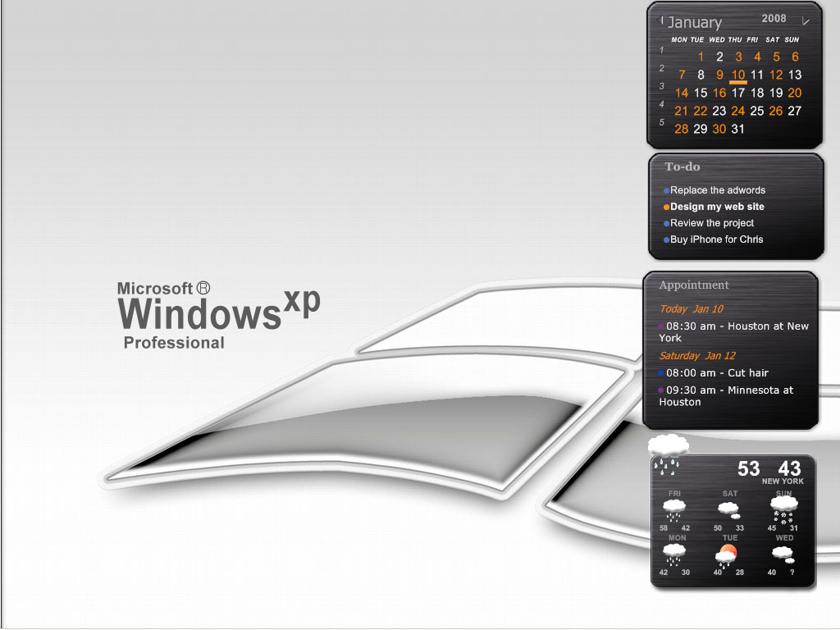The image size is (840, 630).
Task: Select the January month title
Action: pos(695,22)
